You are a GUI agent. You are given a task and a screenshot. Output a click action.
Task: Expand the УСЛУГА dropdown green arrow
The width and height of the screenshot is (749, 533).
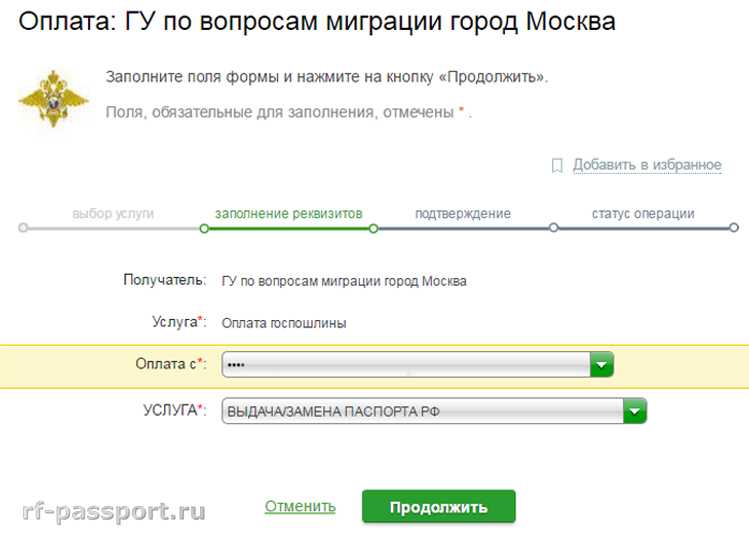pyautogui.click(x=634, y=411)
